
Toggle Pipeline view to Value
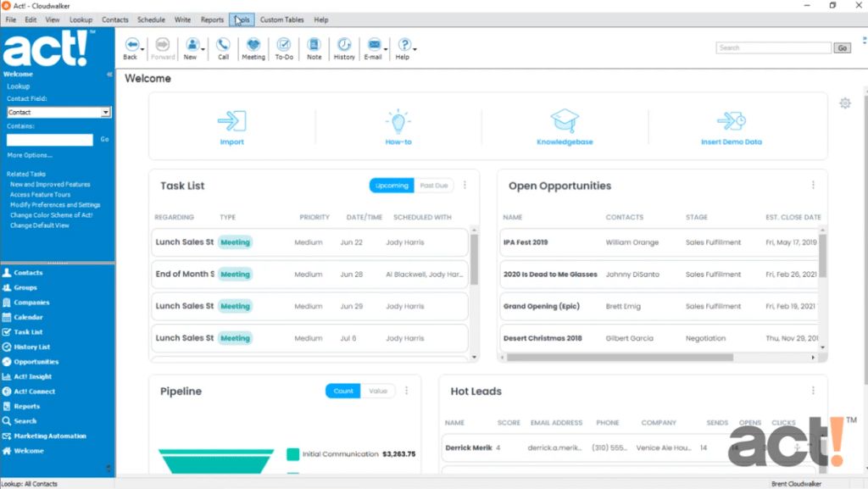pyautogui.click(x=377, y=391)
